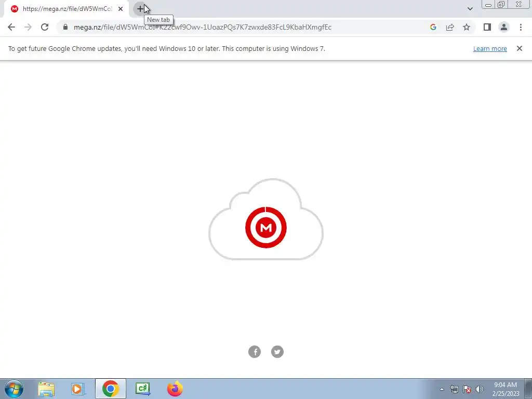Image resolution: width=532 pixels, height=399 pixels.
Task: Share this page icon
Action: click(x=450, y=27)
